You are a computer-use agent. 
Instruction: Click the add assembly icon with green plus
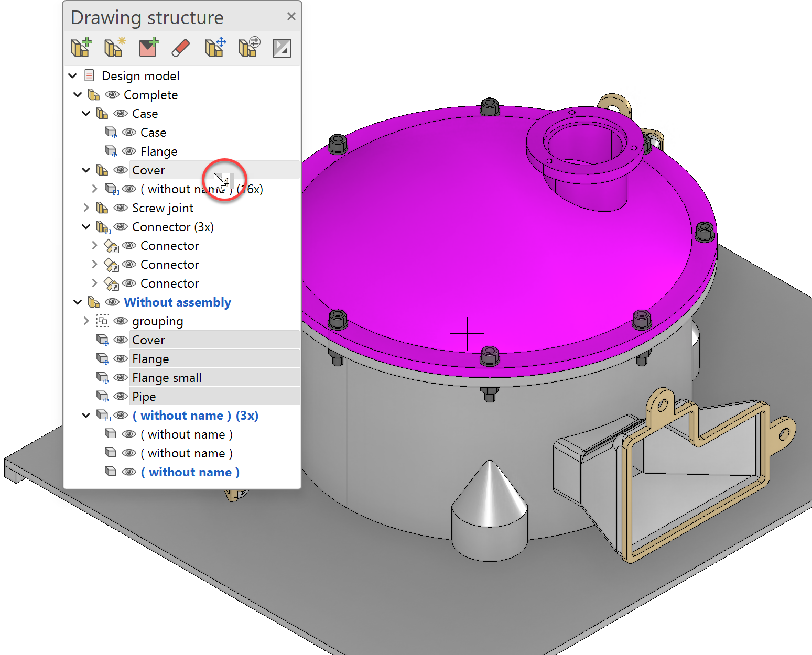click(81, 48)
